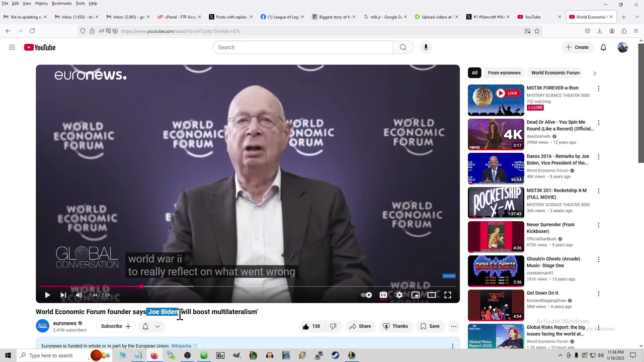644x362 pixels.
Task: Open Dead Or Alive video thumbnail
Action: (496, 134)
